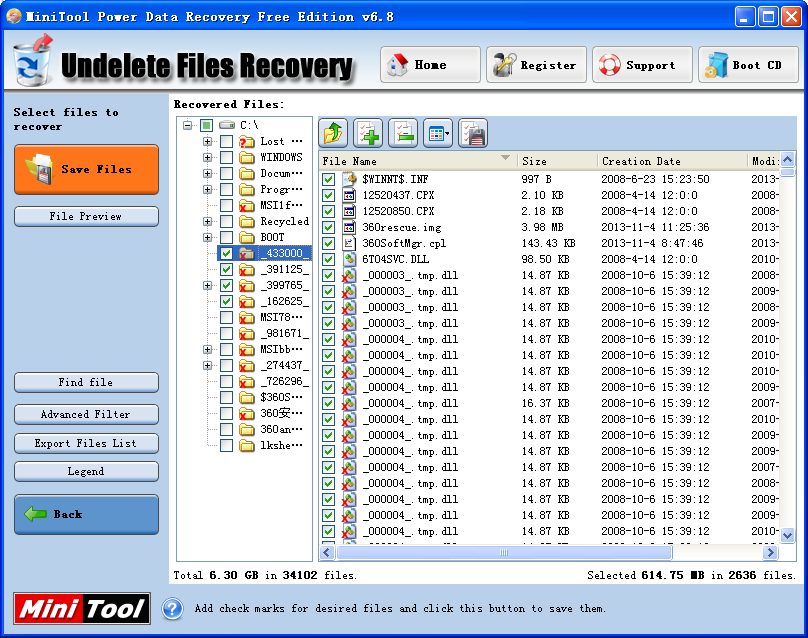Collapse the C:\ root tree node
The image size is (808, 638).
click(x=188, y=125)
